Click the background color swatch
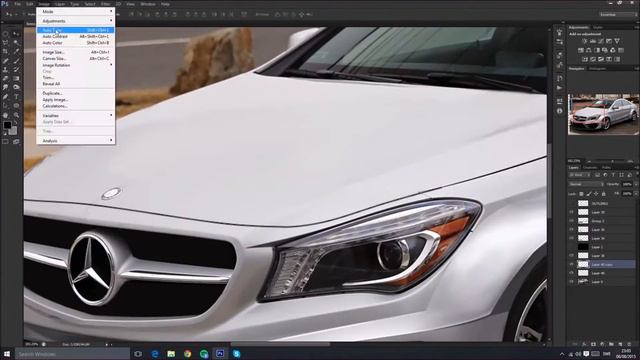640x360 pixels. click(14, 131)
